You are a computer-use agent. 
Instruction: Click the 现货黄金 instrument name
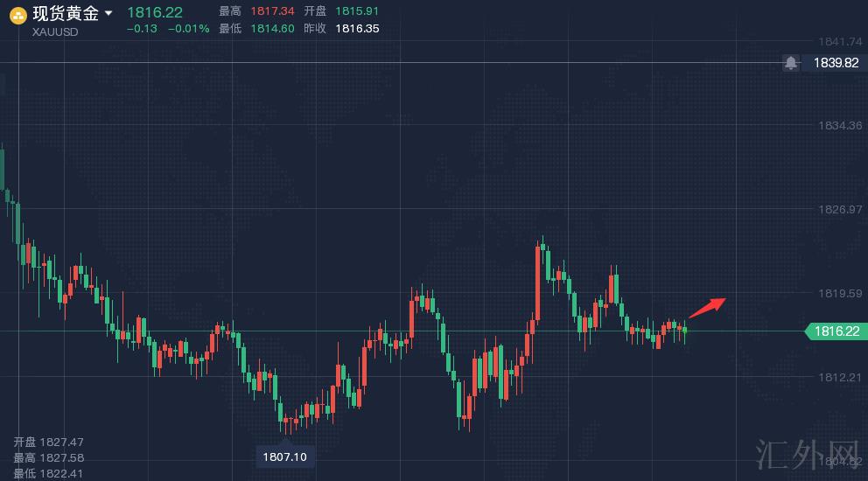[x=64, y=13]
